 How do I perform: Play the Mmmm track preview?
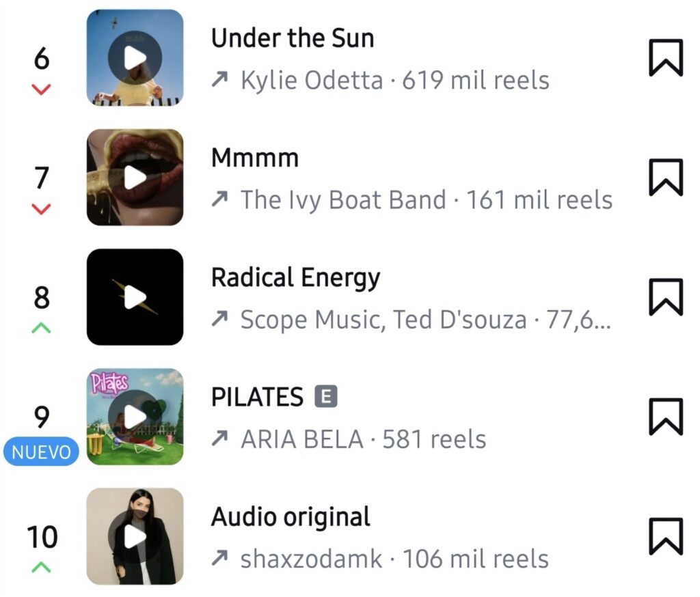[135, 177]
